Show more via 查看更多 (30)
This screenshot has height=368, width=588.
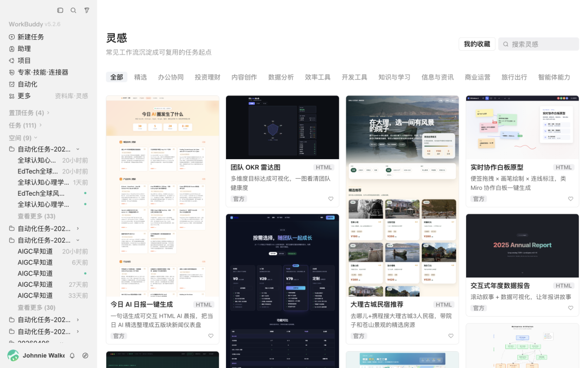(36, 307)
